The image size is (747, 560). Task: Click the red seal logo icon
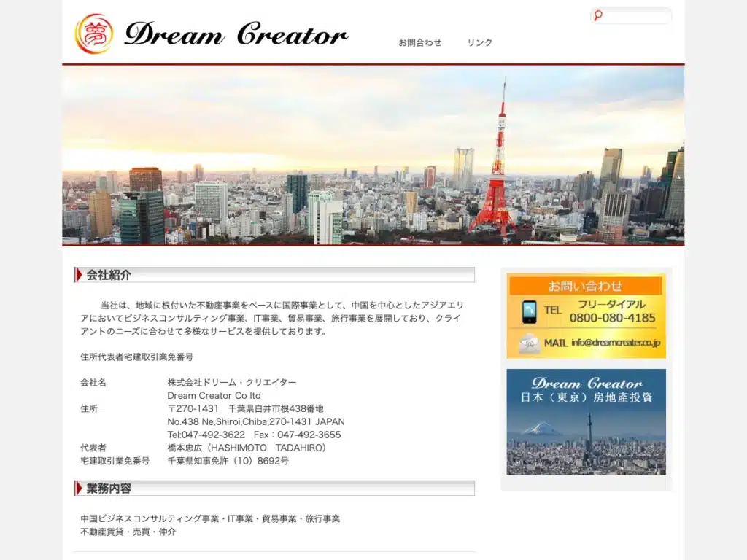click(94, 34)
